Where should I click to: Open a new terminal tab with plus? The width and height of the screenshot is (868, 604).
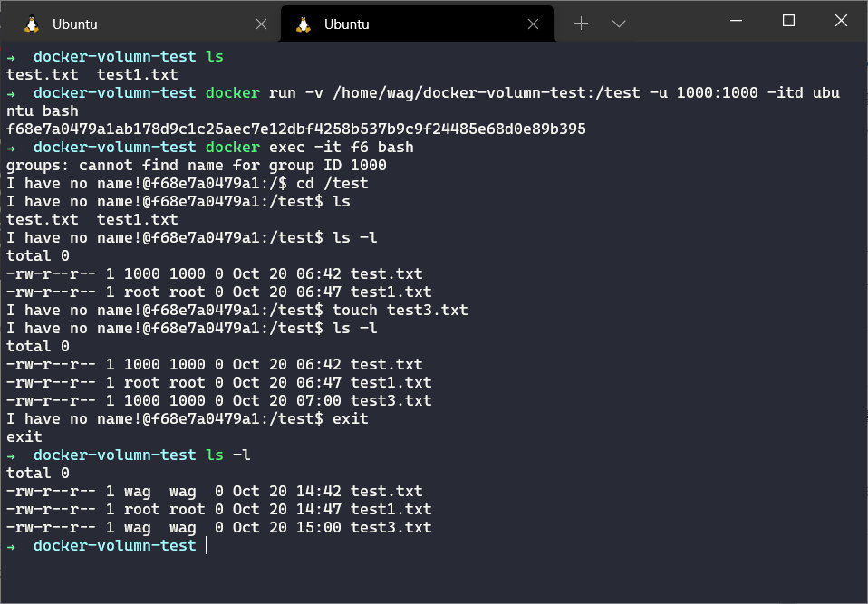coord(581,24)
